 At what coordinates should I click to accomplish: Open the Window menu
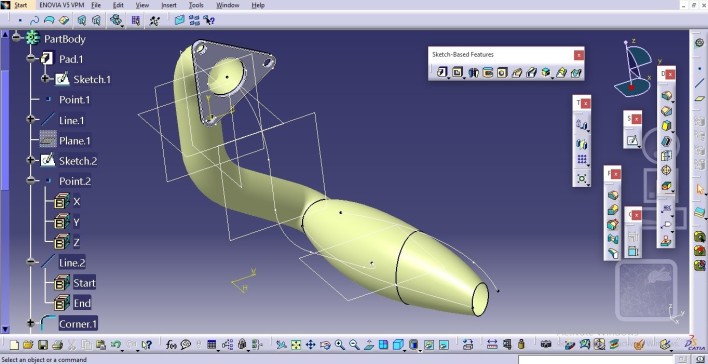[228, 5]
